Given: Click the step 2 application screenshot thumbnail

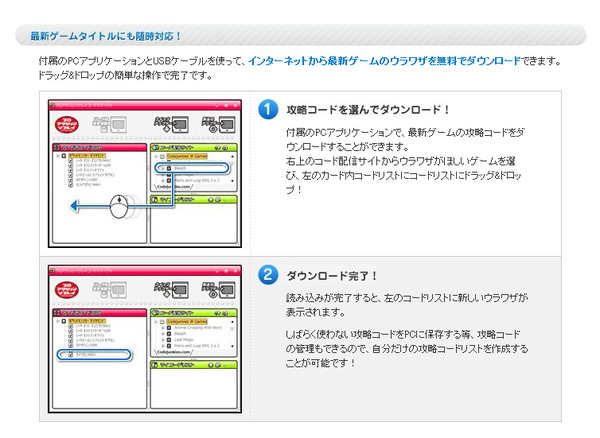Looking at the screenshot, I should click(x=145, y=339).
